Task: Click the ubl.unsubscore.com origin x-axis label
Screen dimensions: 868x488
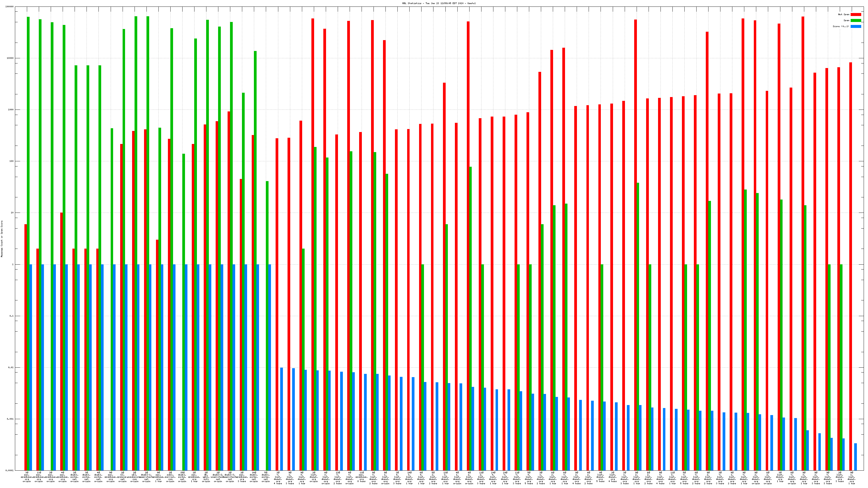Action: [x=134, y=477]
